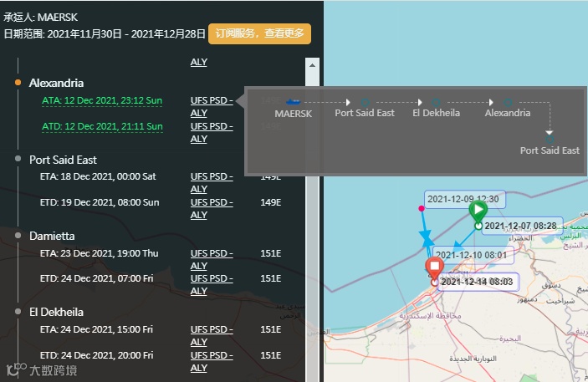Viewport: 588px width, 382px height.
Task: Click El Dekheila ETD 24 Dec 20:00 entry
Action: point(96,355)
